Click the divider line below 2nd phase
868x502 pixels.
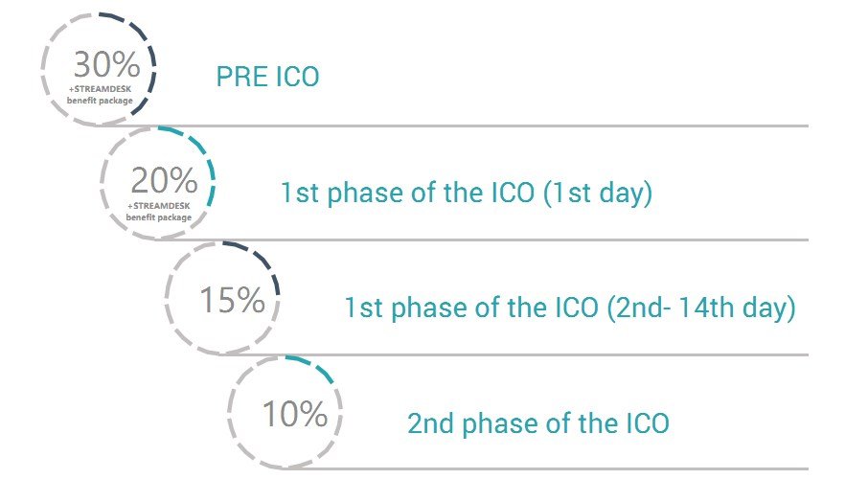point(547,469)
